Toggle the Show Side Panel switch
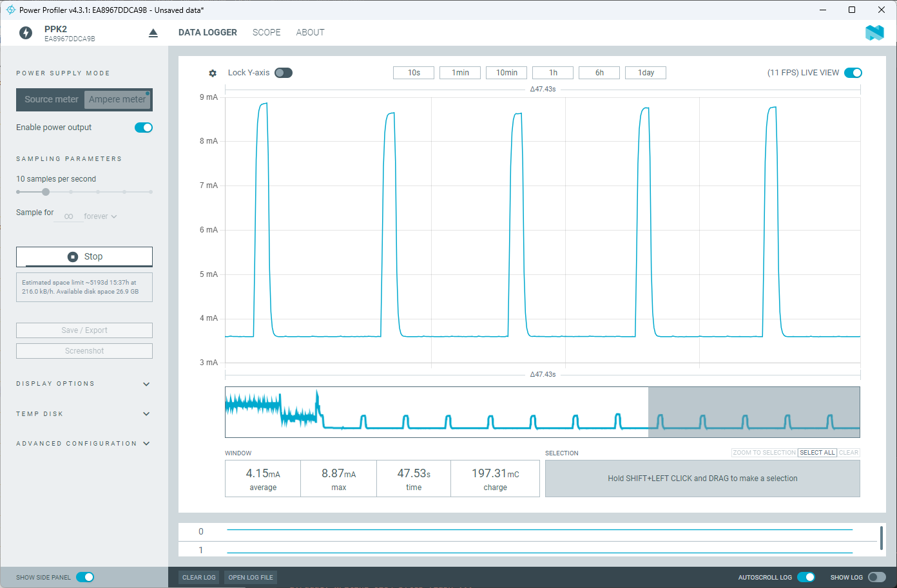The image size is (897, 588). coord(85,577)
